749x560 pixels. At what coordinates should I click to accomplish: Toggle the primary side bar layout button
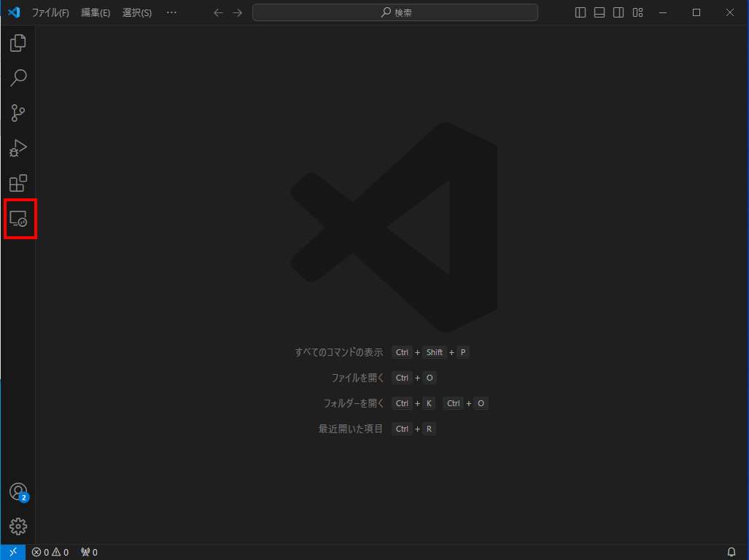pos(581,12)
